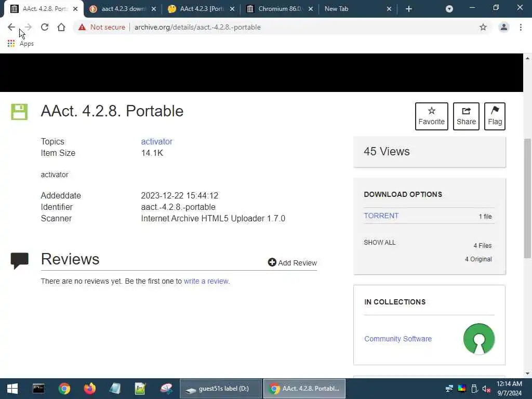Click the page vertical scrollbar thumb
The width and height of the screenshot is (532, 399).
click(527, 198)
